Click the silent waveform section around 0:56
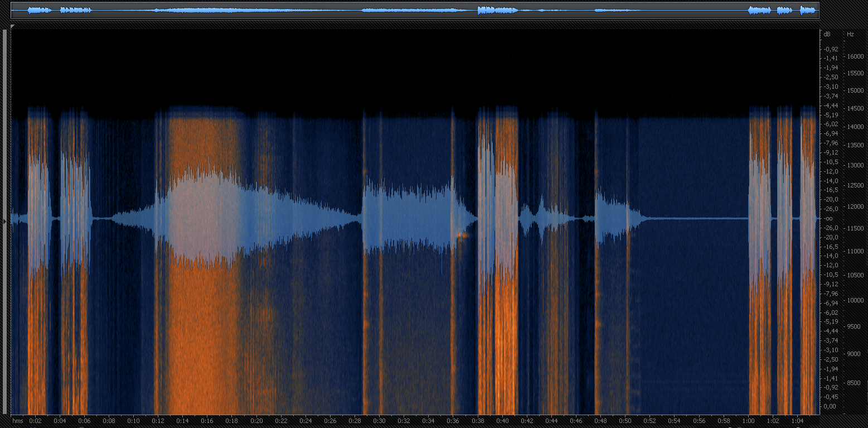Image resolution: width=868 pixels, height=428 pixels. [699, 218]
